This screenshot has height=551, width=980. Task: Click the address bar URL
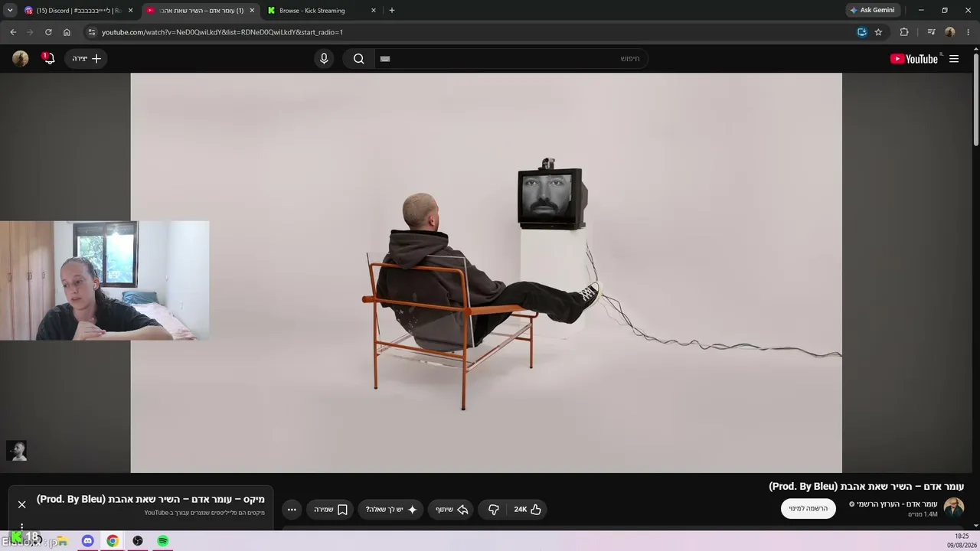click(x=222, y=32)
